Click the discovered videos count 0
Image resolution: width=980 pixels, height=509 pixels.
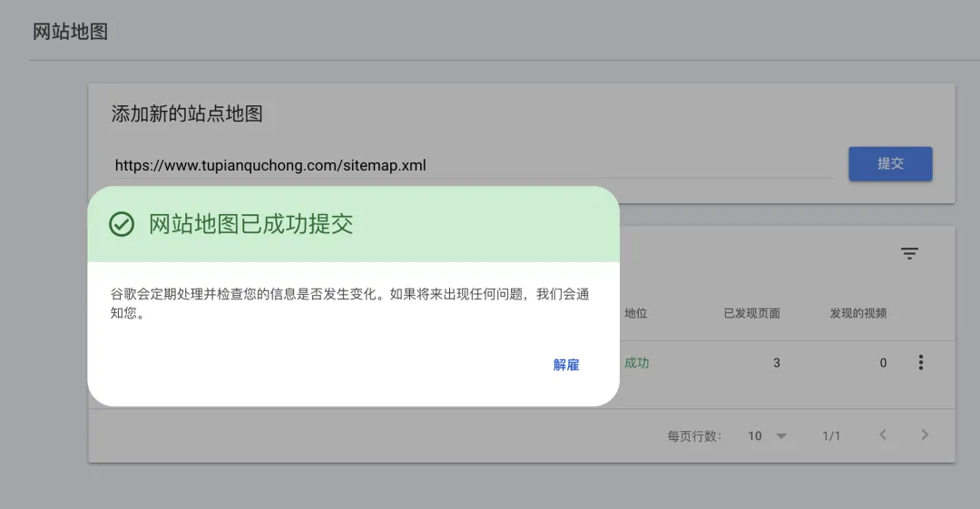(883, 363)
